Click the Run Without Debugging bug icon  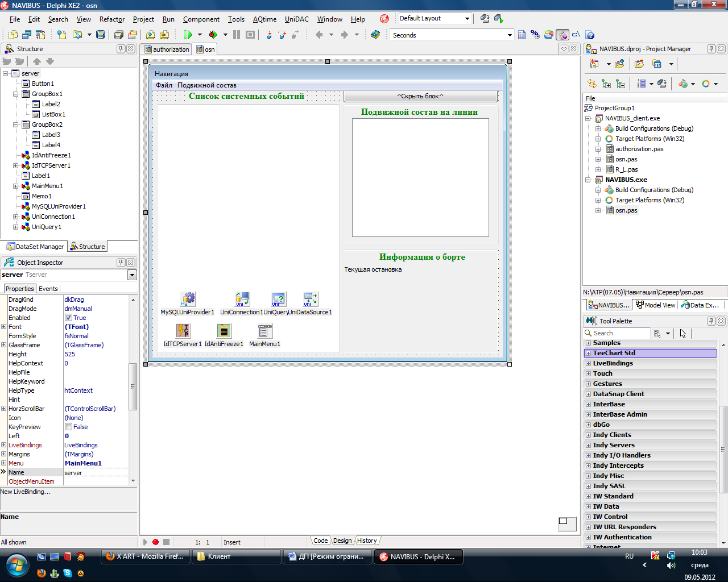pyautogui.click(x=213, y=35)
